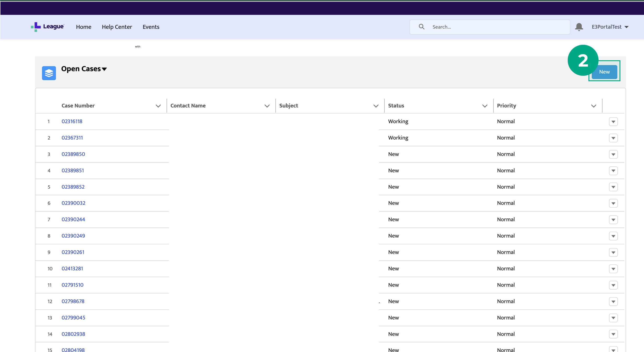644x352 pixels.
Task: Open the Status column menu
Action: coord(485,106)
